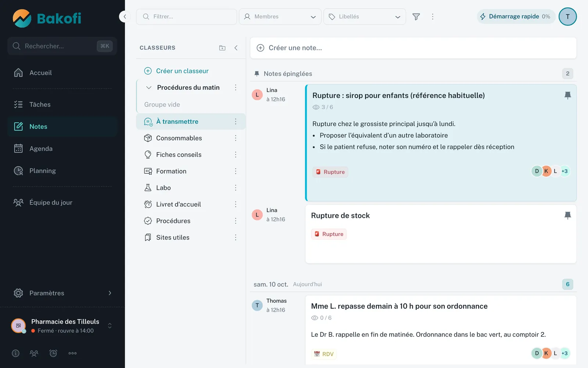Select the À transmettre binder
Viewport: 588px width, 368px height.
point(191,121)
